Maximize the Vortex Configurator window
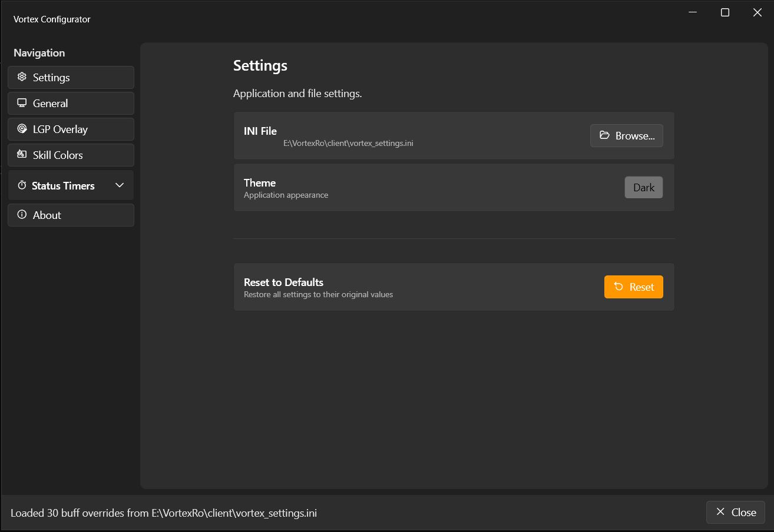Viewport: 774px width, 532px height. [x=725, y=12]
